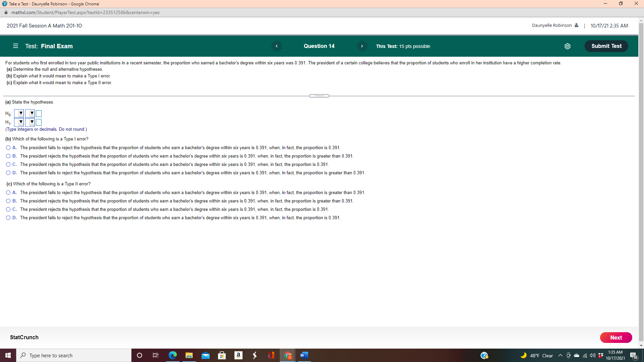644x362 pixels.
Task: Advance to the next question using the forward arrow
Action: (x=362, y=46)
